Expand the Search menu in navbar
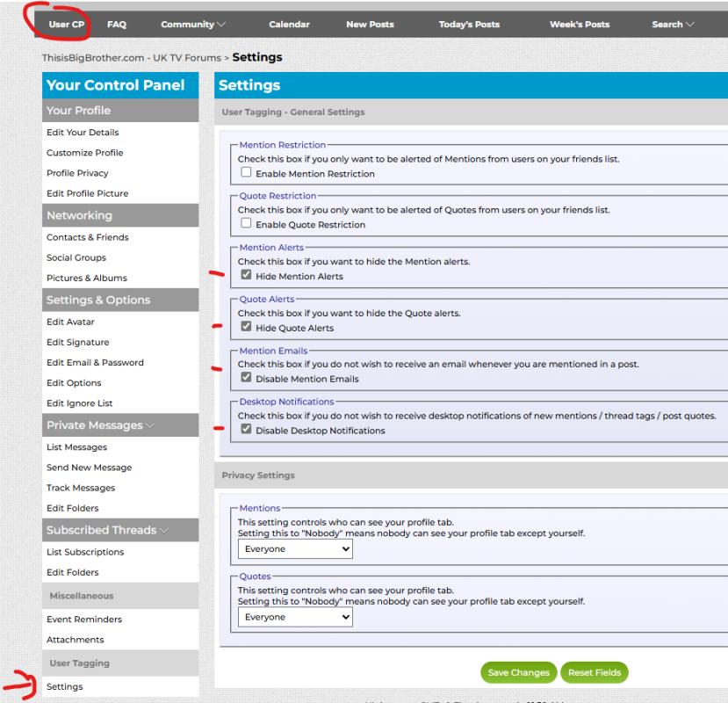The image size is (728, 703). pos(673,25)
